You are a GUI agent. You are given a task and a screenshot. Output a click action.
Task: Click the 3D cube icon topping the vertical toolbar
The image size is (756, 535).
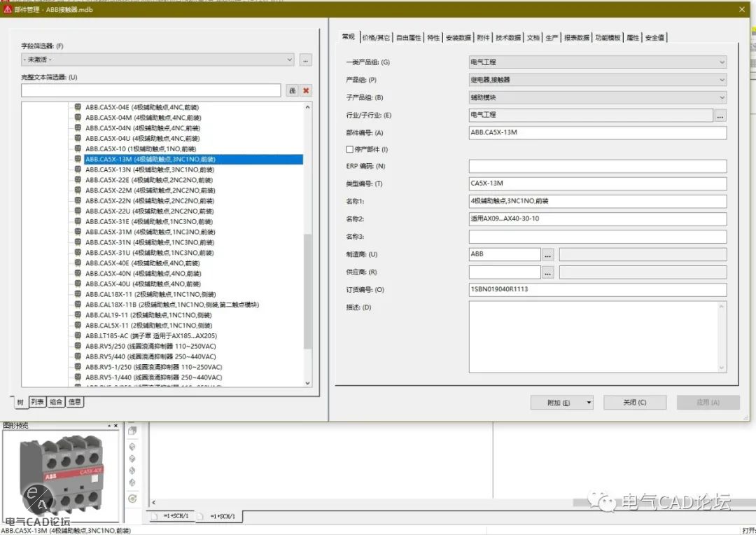point(132,431)
